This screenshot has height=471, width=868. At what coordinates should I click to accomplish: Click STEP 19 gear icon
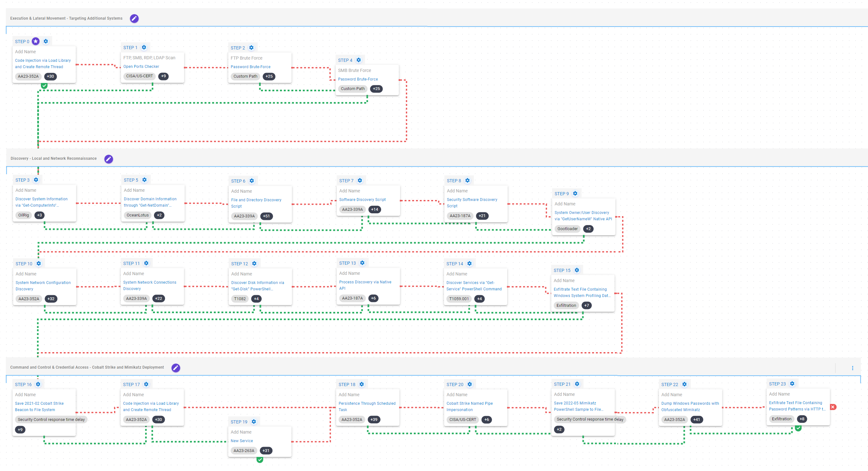click(x=254, y=422)
